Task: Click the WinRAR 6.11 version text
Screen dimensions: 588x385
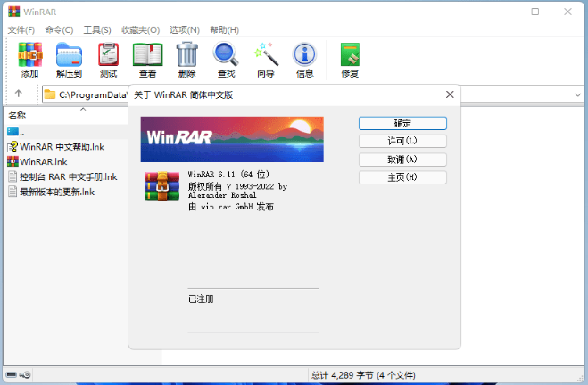Action: 228,175
